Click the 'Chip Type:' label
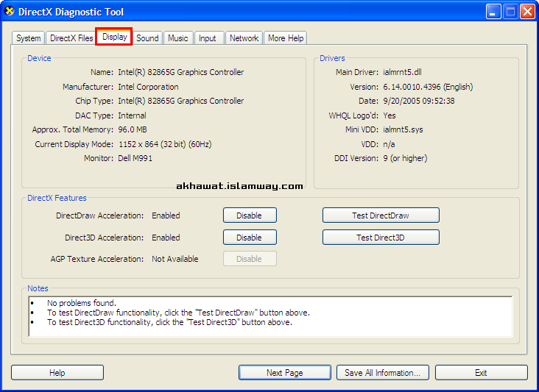This screenshot has width=539, height=392. pyautogui.click(x=94, y=101)
